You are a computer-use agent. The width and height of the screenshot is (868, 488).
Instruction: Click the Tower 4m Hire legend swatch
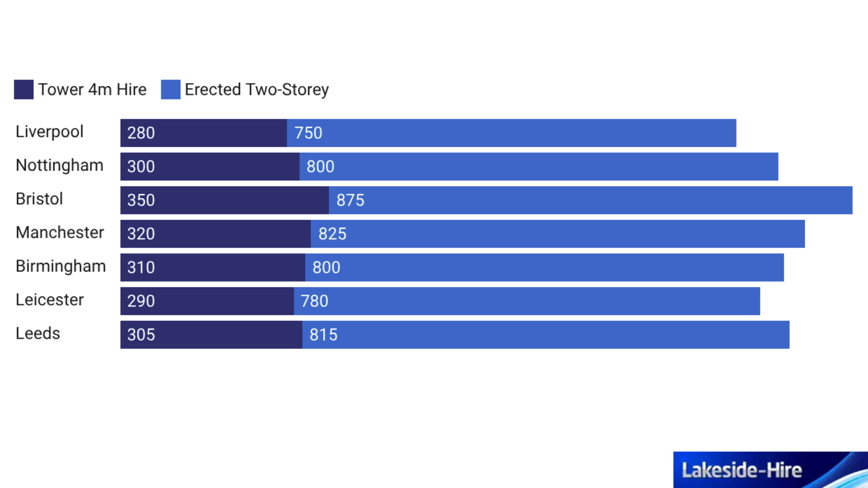[x=24, y=89]
